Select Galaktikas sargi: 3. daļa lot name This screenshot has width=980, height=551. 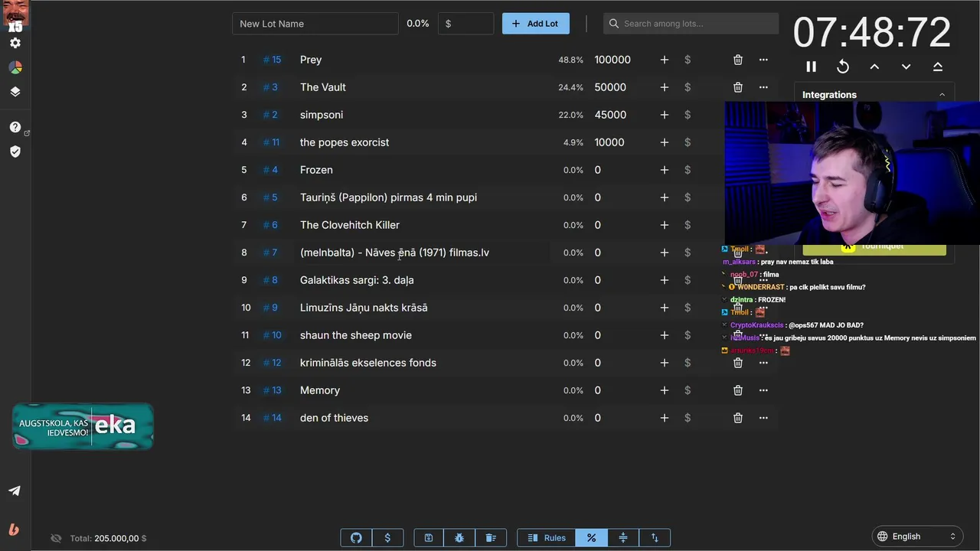357,280
